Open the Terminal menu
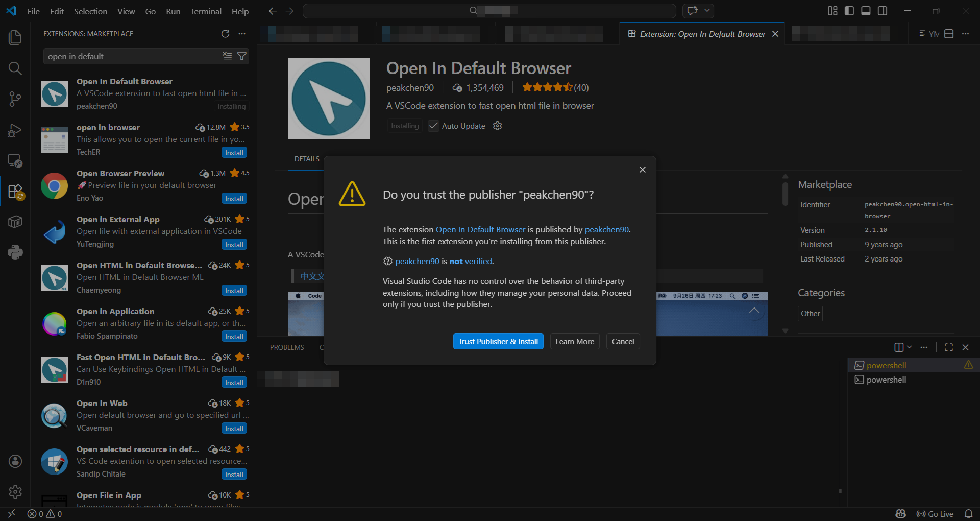Viewport: 980px width, 521px height. (206, 11)
